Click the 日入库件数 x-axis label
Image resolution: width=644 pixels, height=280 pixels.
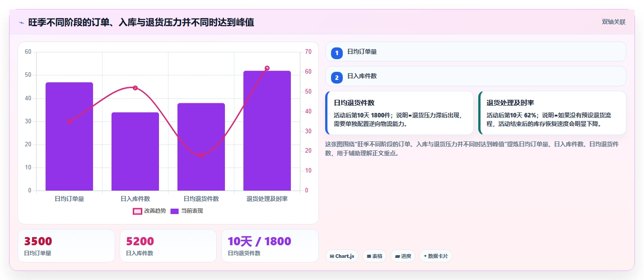click(x=135, y=199)
